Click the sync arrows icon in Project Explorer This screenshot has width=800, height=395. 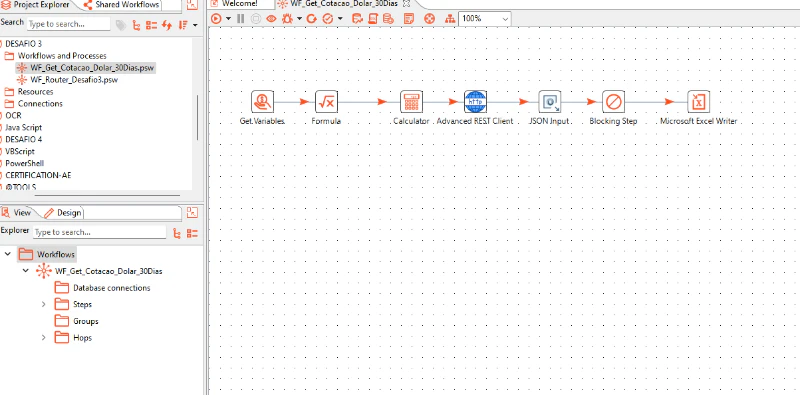point(166,25)
